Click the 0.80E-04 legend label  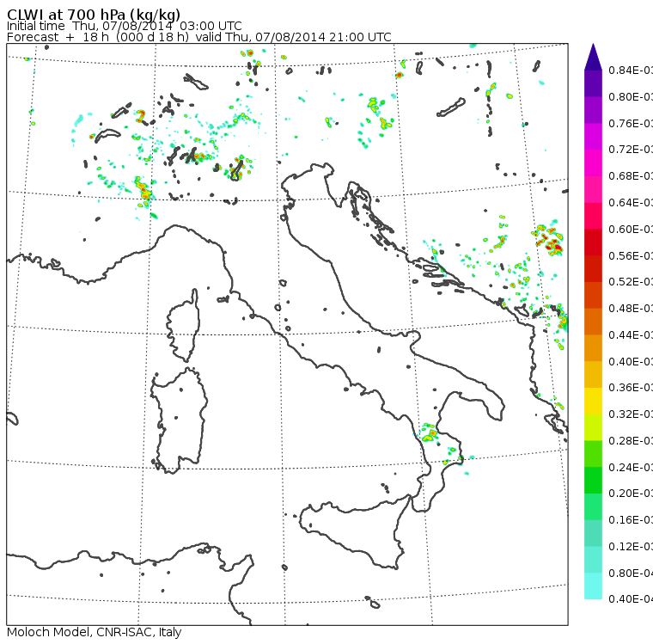coord(631,573)
